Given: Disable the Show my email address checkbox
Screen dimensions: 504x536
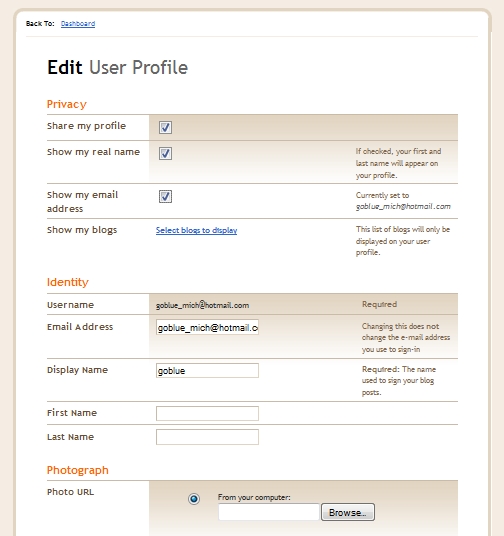Looking at the screenshot, I should pos(165,197).
